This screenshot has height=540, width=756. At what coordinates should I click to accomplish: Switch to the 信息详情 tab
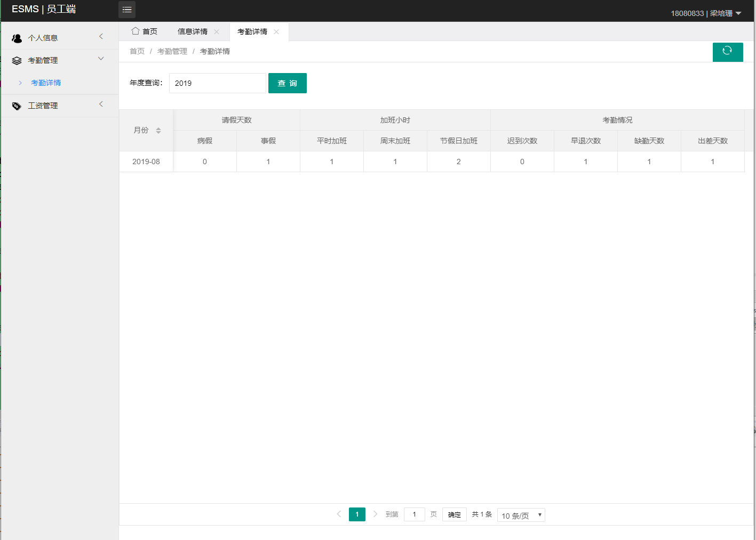(193, 31)
